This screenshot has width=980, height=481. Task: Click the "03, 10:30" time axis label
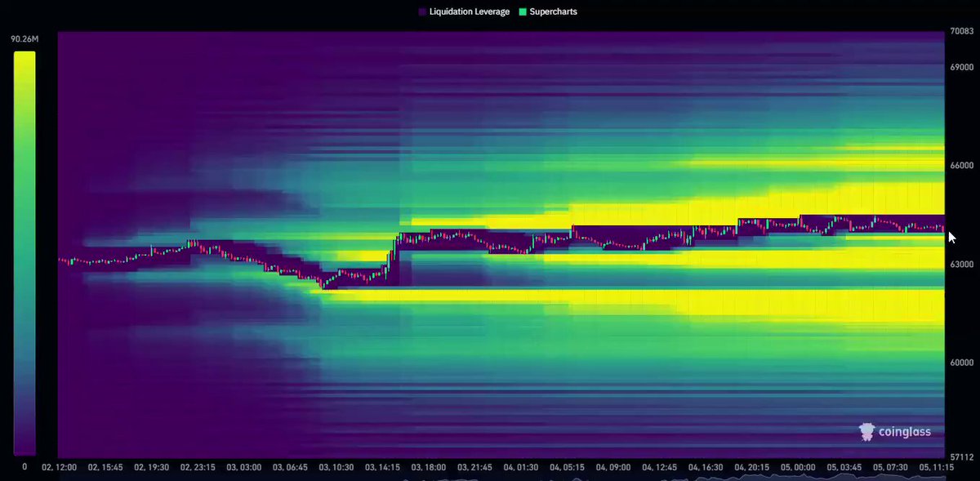click(x=336, y=468)
